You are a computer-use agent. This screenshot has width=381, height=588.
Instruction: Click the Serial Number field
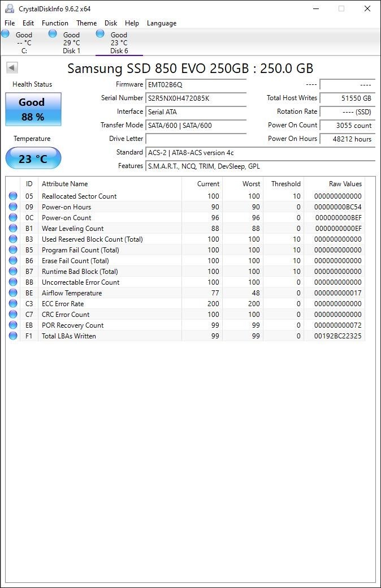click(x=196, y=98)
